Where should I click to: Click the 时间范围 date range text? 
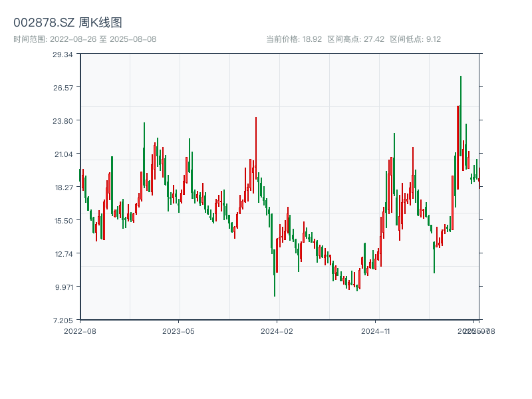(85, 39)
